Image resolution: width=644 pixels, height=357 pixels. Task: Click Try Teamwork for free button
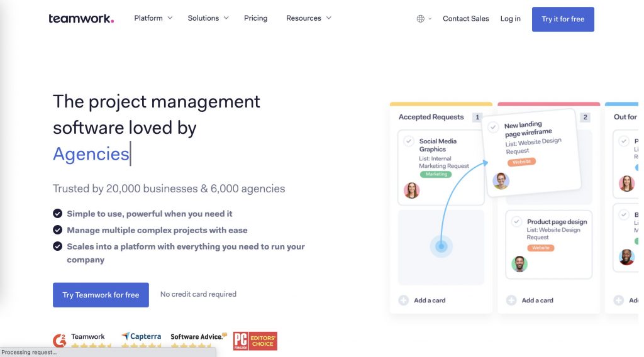click(x=101, y=295)
